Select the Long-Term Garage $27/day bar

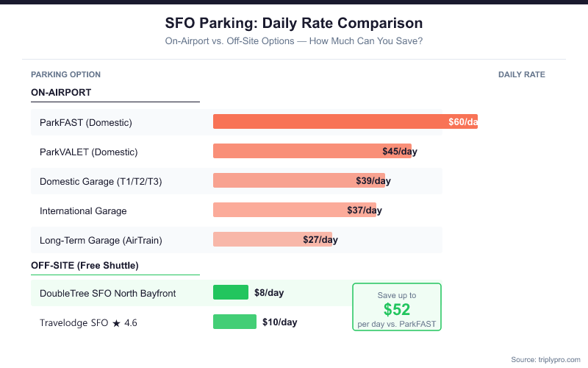point(272,239)
